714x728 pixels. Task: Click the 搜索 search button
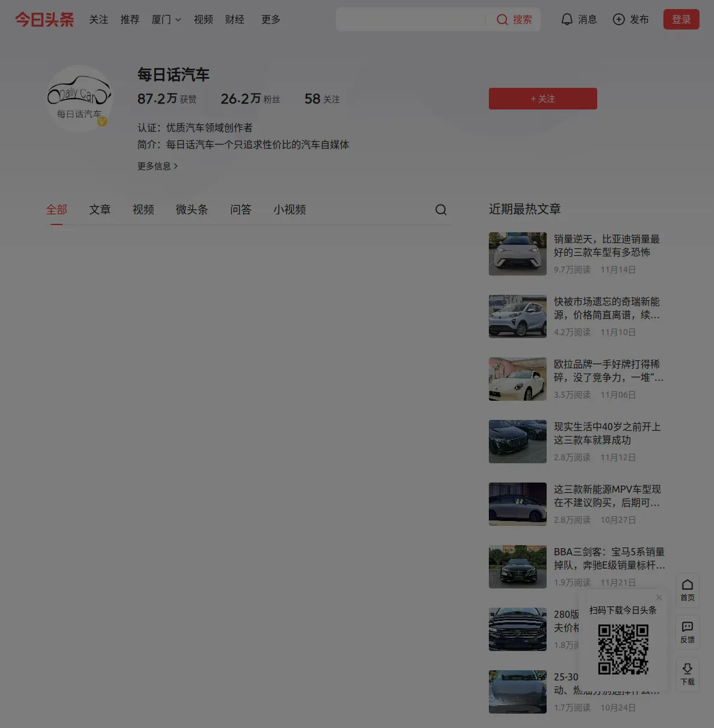(515, 20)
